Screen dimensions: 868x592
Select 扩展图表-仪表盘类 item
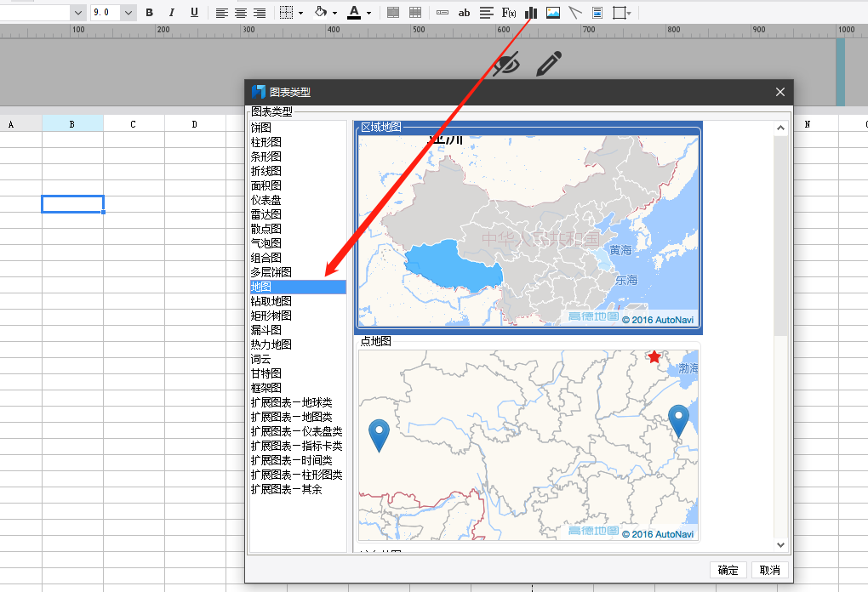pos(298,431)
